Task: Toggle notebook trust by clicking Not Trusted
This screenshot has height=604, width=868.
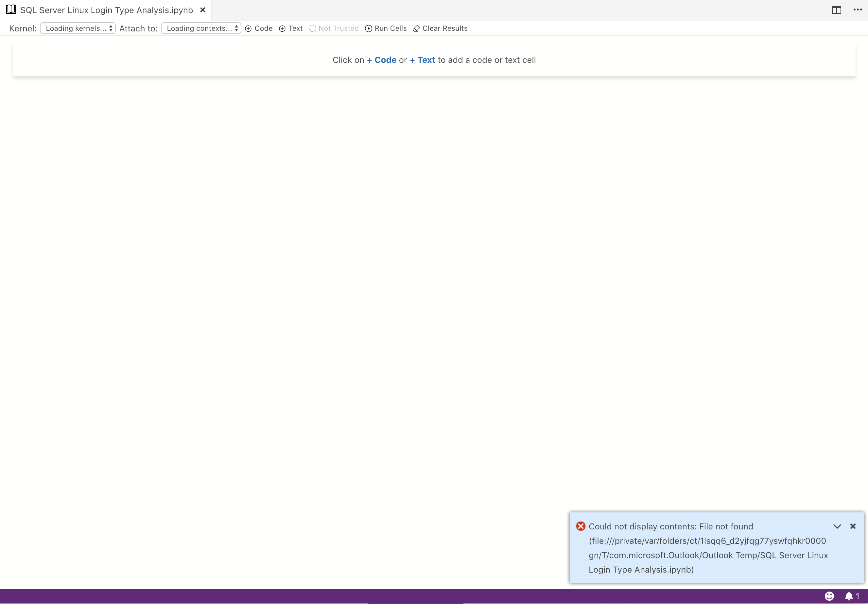Action: coord(334,28)
